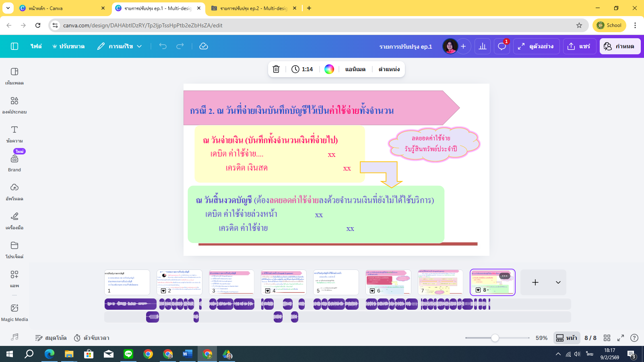
Task: Click the แชร์ (Share) button
Action: [580, 46]
